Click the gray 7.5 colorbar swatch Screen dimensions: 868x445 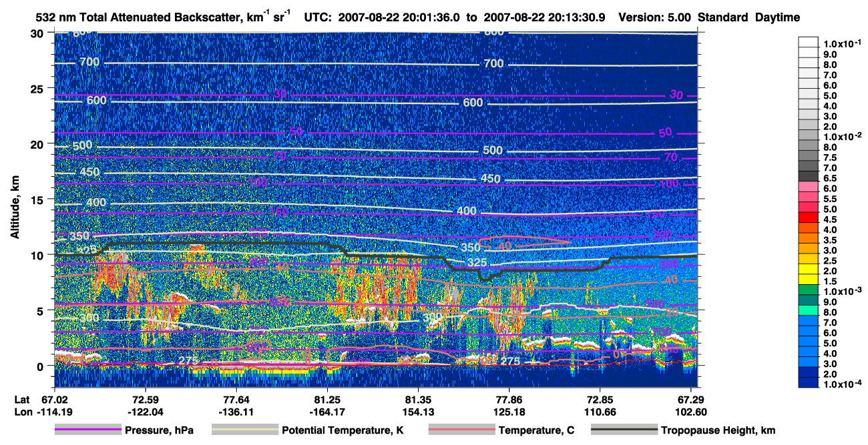[x=808, y=156]
